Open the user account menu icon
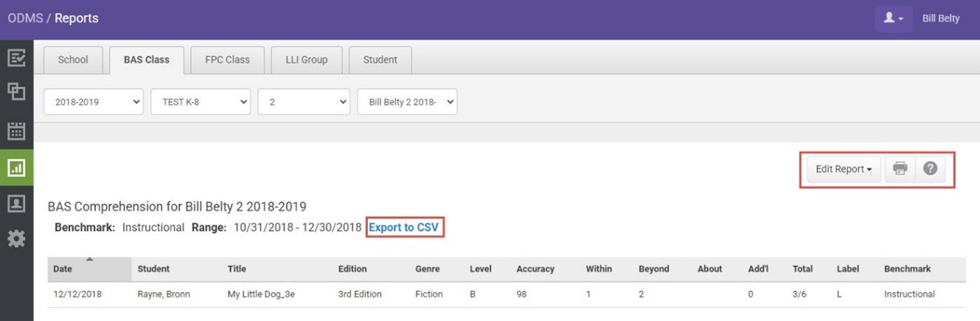The width and height of the screenshot is (980, 321). tap(893, 18)
